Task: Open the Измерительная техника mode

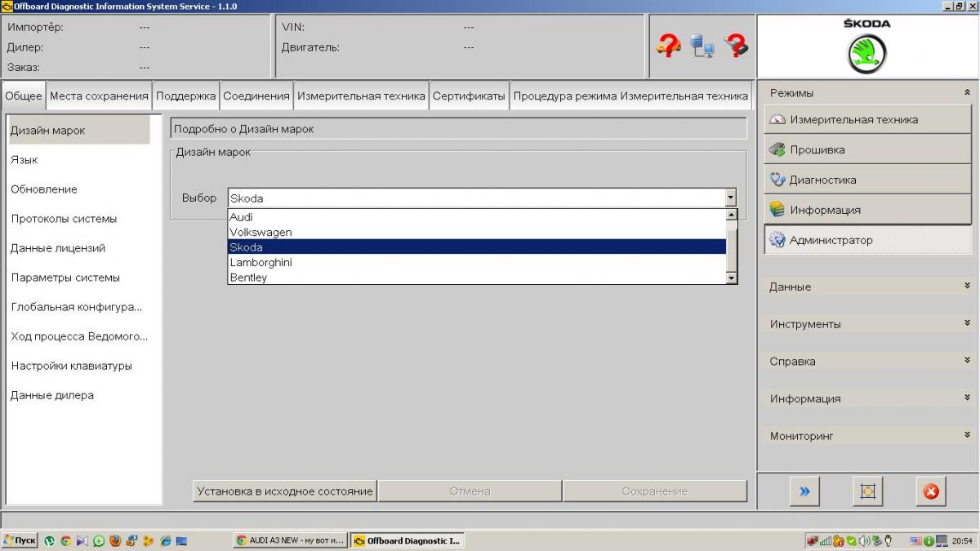Action: coord(867,119)
